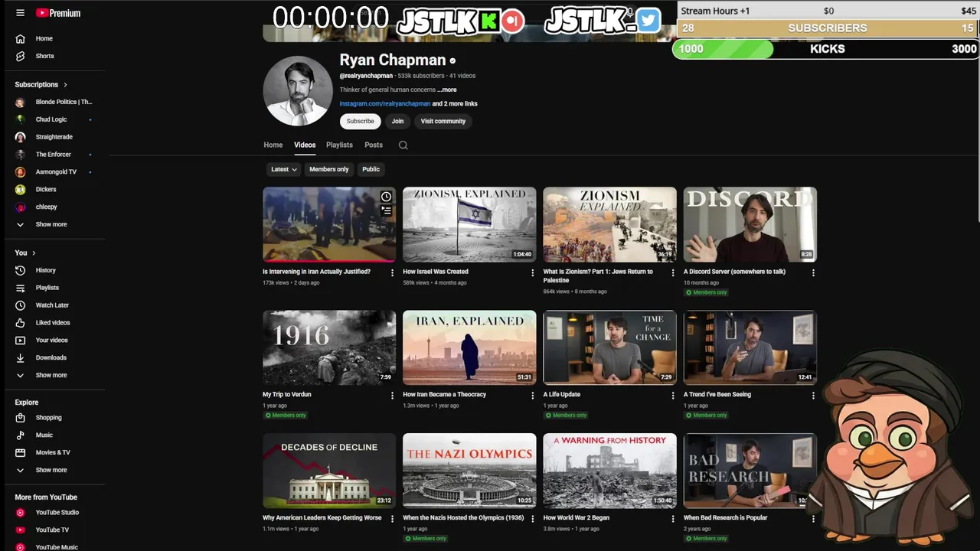980x551 pixels.
Task: Expand the You section header
Action: 25,253
